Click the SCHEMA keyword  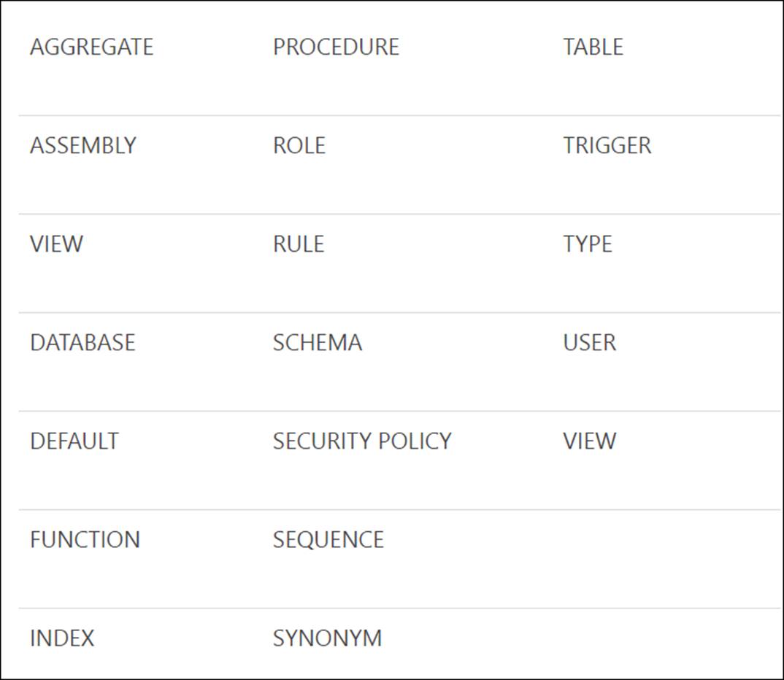317,343
